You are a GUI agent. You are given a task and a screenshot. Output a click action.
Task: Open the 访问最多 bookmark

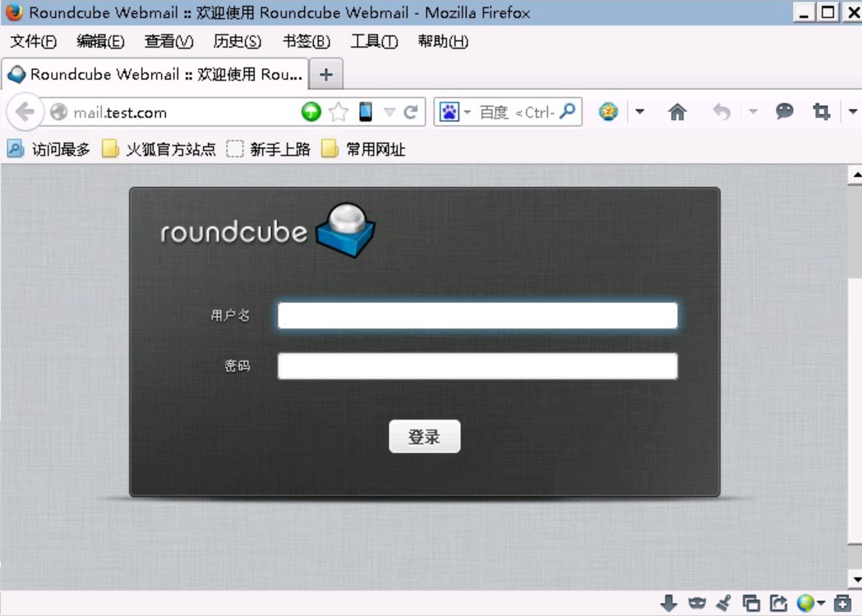pyautogui.click(x=48, y=149)
